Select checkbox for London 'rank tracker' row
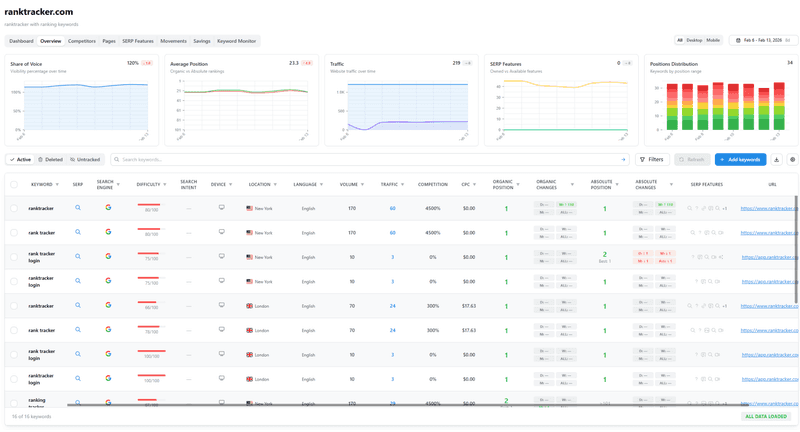This screenshot has width=800, height=432. click(14, 330)
